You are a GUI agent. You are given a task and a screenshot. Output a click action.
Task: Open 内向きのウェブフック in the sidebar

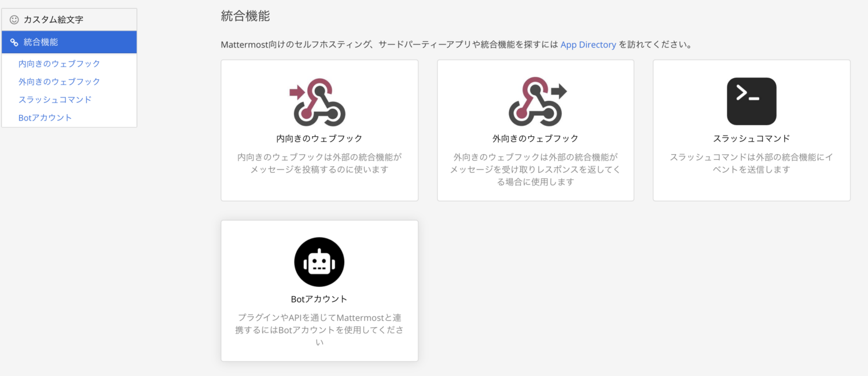pos(59,64)
